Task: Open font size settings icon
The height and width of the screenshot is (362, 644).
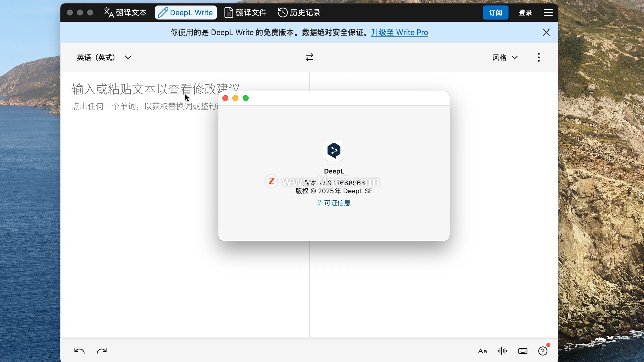Action: click(482, 351)
